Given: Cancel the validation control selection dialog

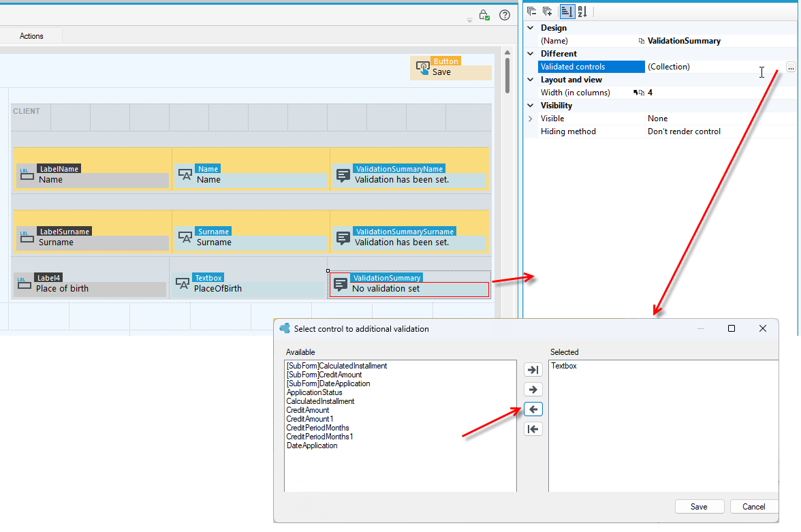Looking at the screenshot, I should (753, 506).
